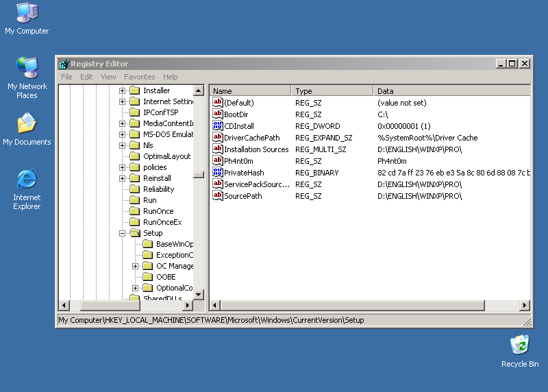Select the BaseWinOptions key
Screen dimensions: 548x392
click(174, 244)
